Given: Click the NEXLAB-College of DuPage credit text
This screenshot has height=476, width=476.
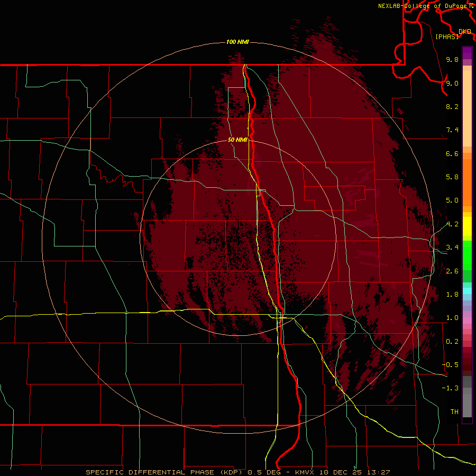Looking at the screenshot, I should coord(423,6).
